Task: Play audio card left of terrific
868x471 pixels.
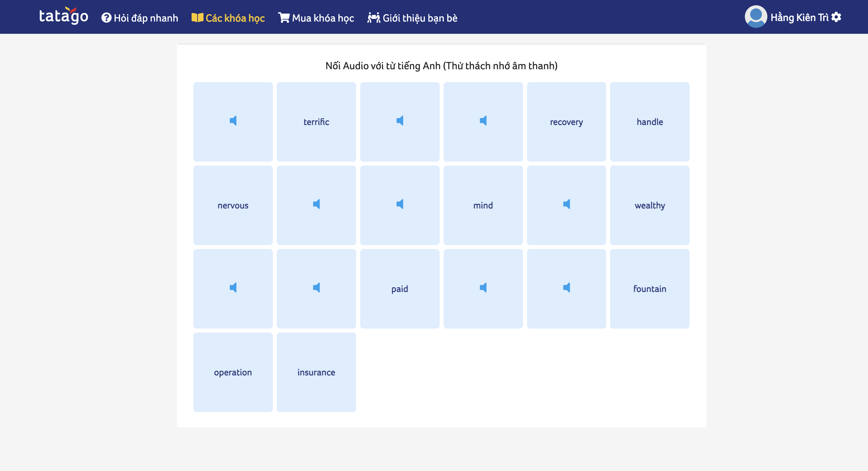Action: click(x=233, y=121)
